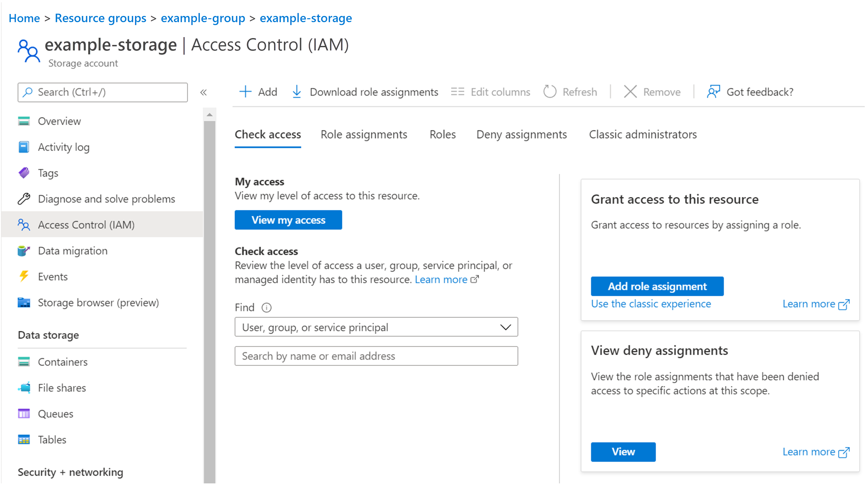
Task: Open the Roles tab
Action: (442, 134)
